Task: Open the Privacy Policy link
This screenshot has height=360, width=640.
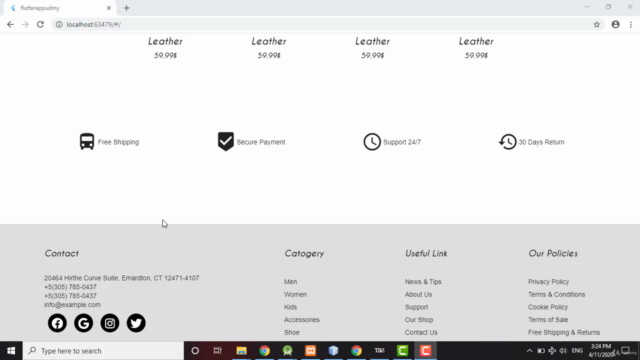Action: coord(549,282)
